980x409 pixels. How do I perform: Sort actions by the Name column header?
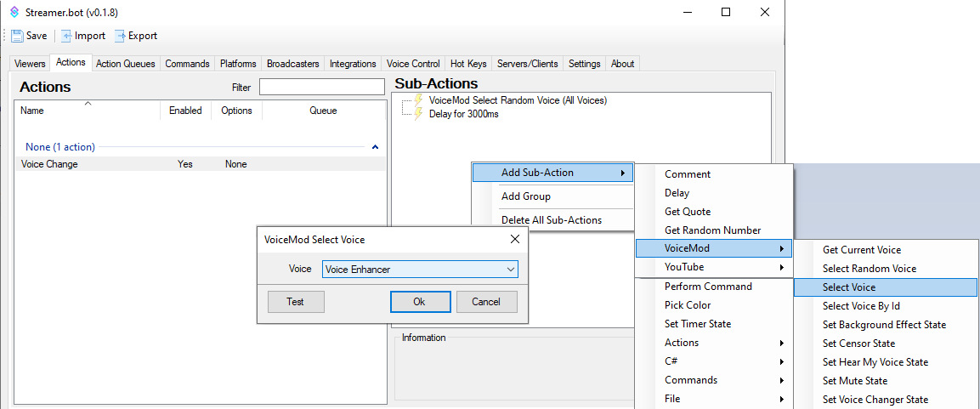point(88,111)
